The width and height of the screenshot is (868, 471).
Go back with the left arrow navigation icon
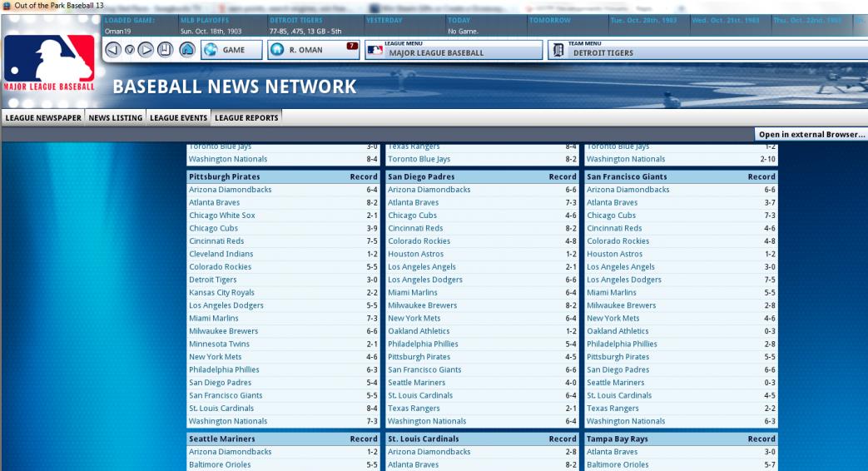click(x=113, y=50)
